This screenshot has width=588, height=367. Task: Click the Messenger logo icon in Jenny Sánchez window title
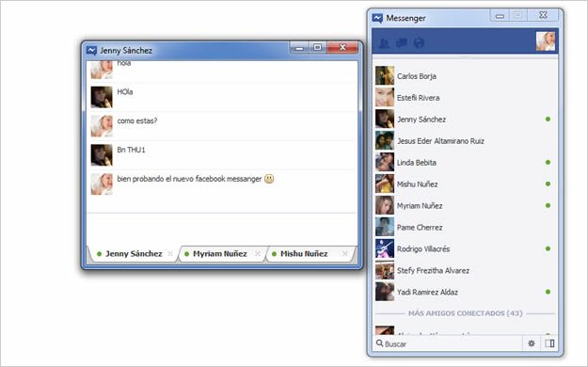(x=91, y=50)
